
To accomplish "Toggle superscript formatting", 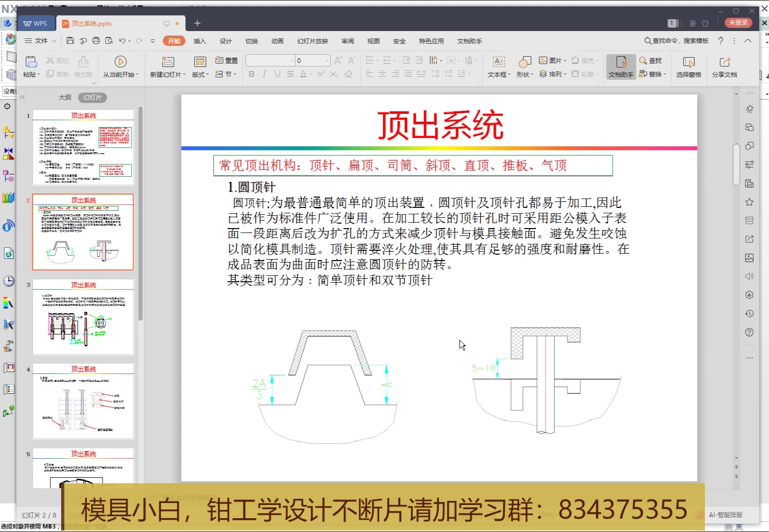I will click(x=321, y=74).
